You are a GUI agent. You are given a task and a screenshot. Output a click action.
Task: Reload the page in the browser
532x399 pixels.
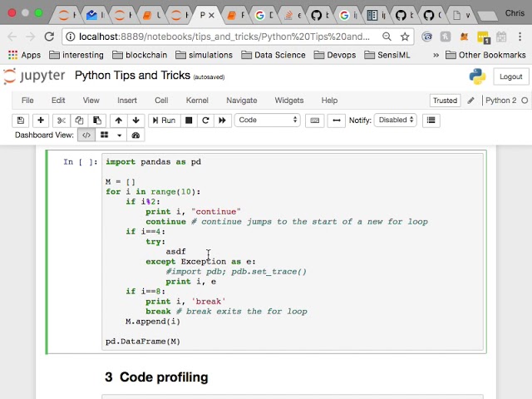(49, 37)
